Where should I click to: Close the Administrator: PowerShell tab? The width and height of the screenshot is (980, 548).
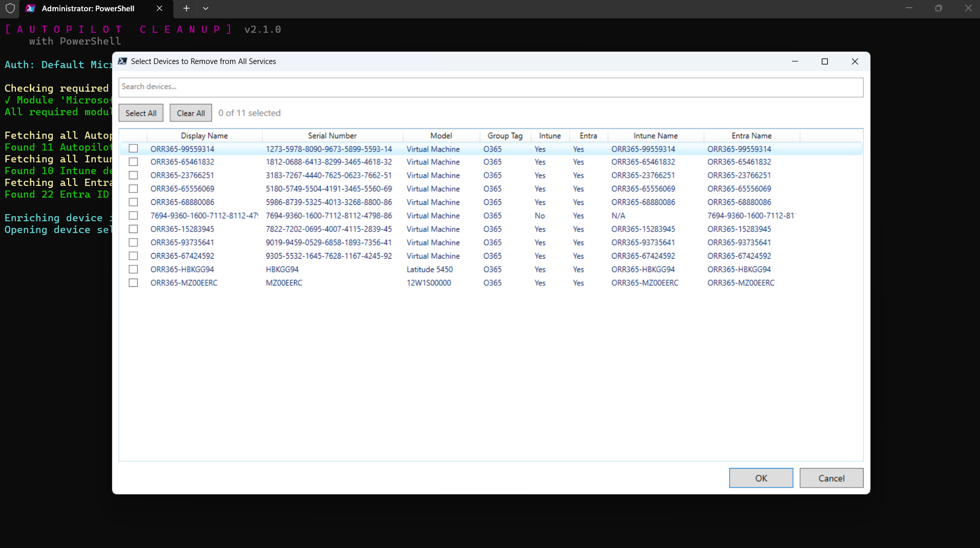coord(159,8)
